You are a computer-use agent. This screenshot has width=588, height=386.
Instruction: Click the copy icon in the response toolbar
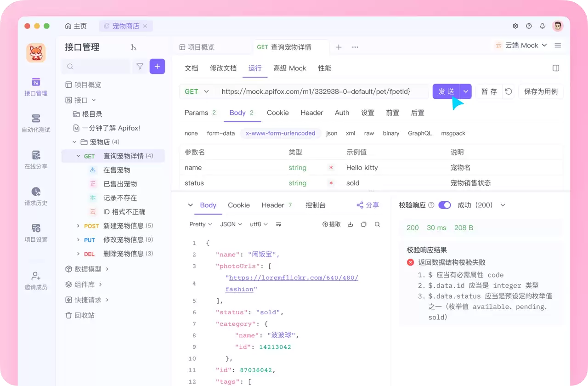[364, 224]
